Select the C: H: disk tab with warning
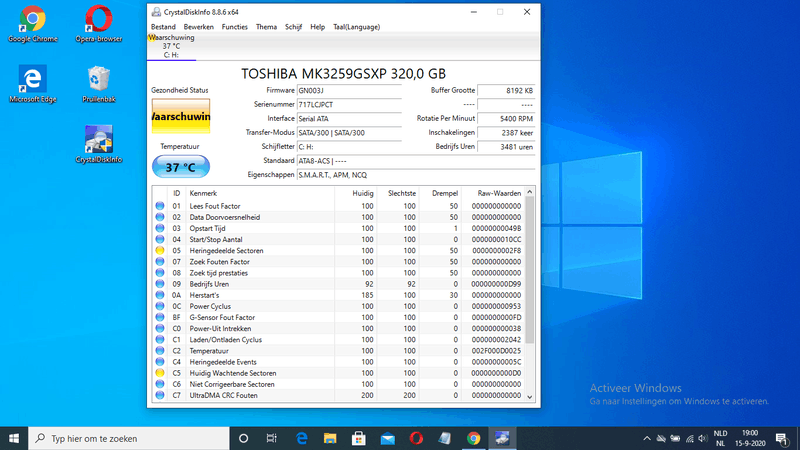This screenshot has height=450, width=800. coord(171,46)
